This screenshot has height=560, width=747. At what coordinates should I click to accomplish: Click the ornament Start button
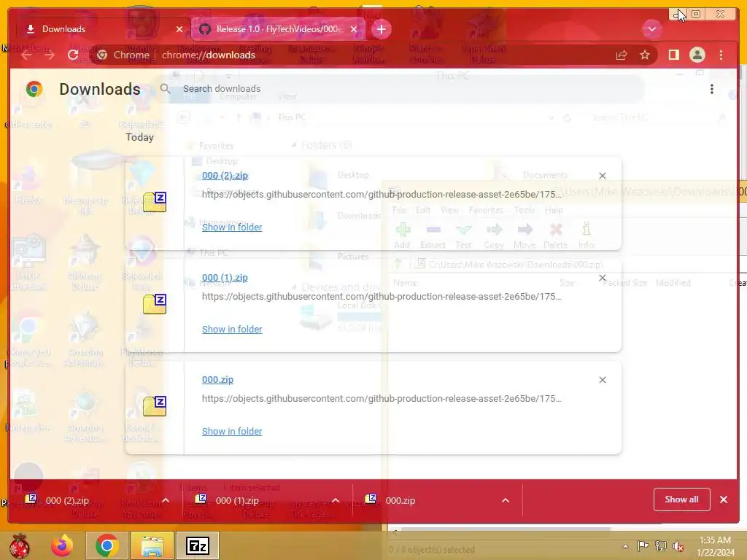click(20, 545)
